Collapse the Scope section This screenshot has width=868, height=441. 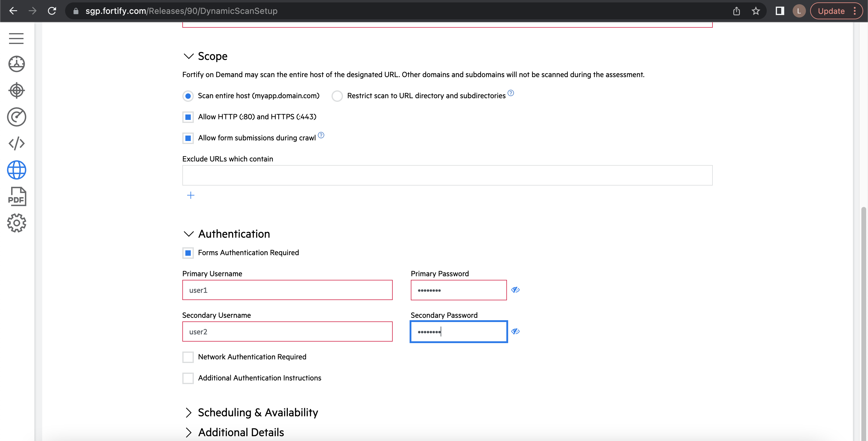point(189,56)
